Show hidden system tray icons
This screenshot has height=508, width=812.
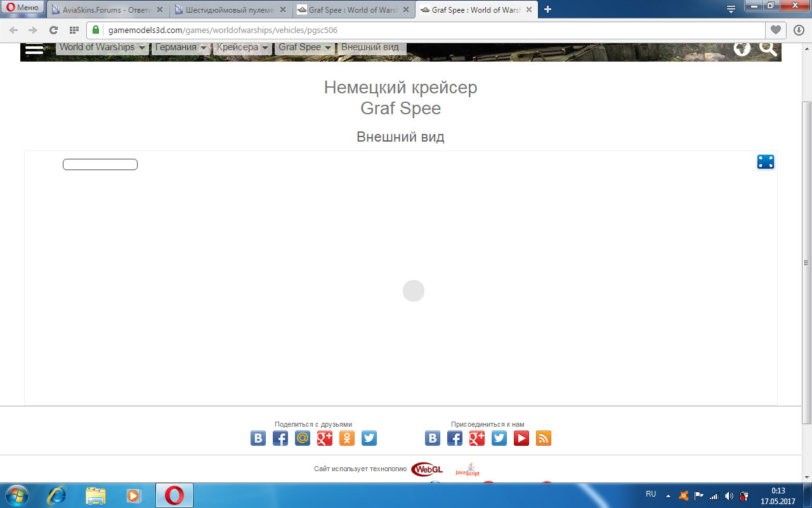coord(668,495)
